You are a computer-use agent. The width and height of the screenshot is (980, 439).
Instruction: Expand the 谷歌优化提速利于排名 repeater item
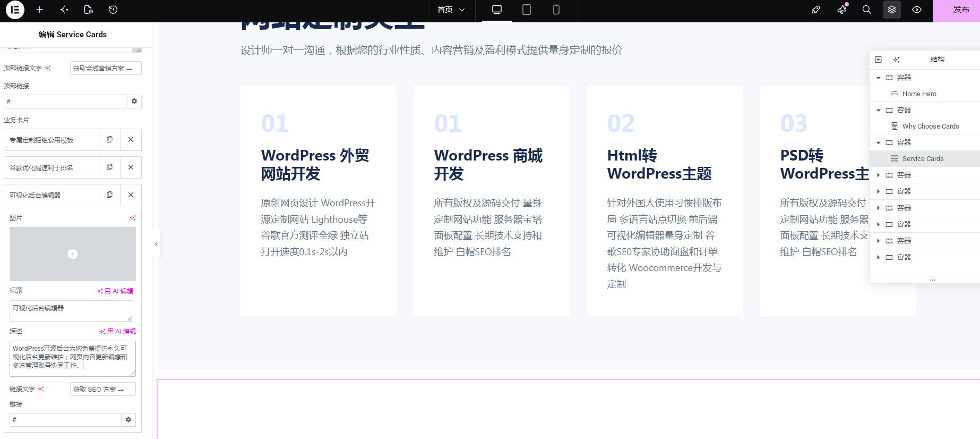point(51,167)
